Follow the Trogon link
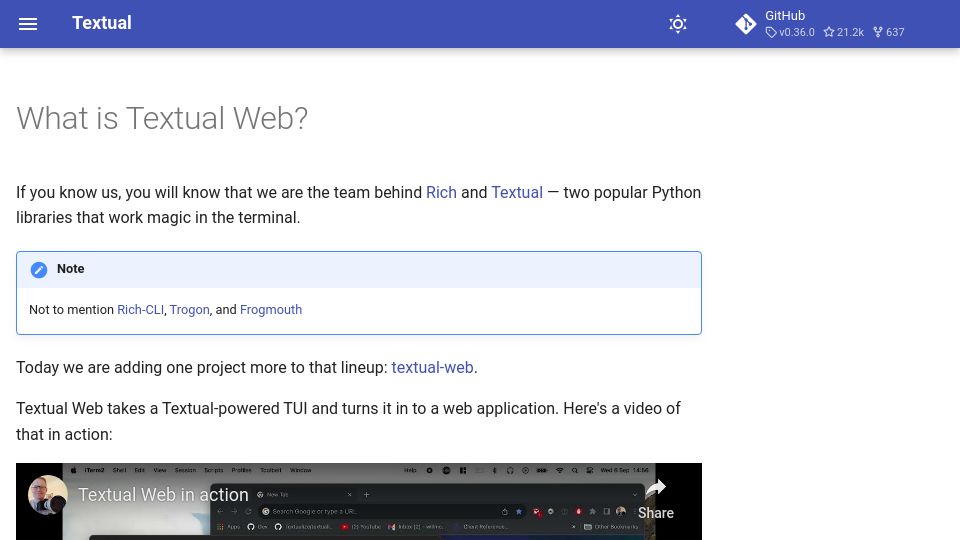The height and width of the screenshot is (540, 960). pyautogui.click(x=189, y=310)
